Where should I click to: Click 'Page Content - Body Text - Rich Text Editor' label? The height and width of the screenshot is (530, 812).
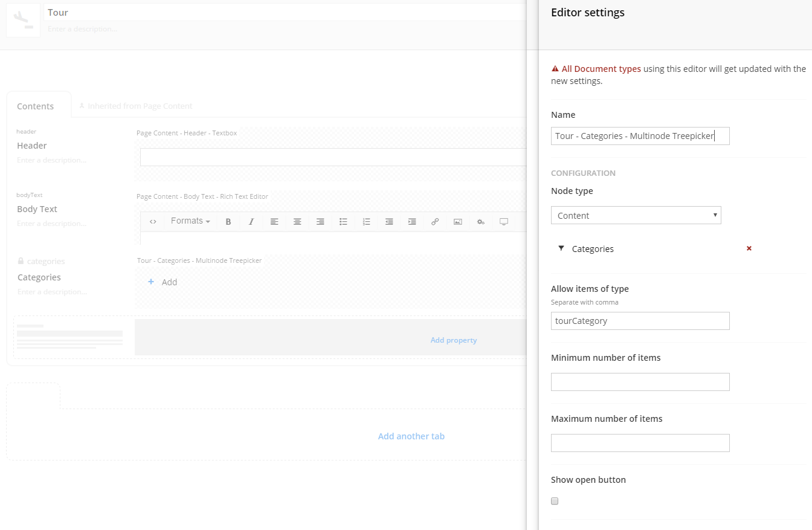[x=202, y=196]
